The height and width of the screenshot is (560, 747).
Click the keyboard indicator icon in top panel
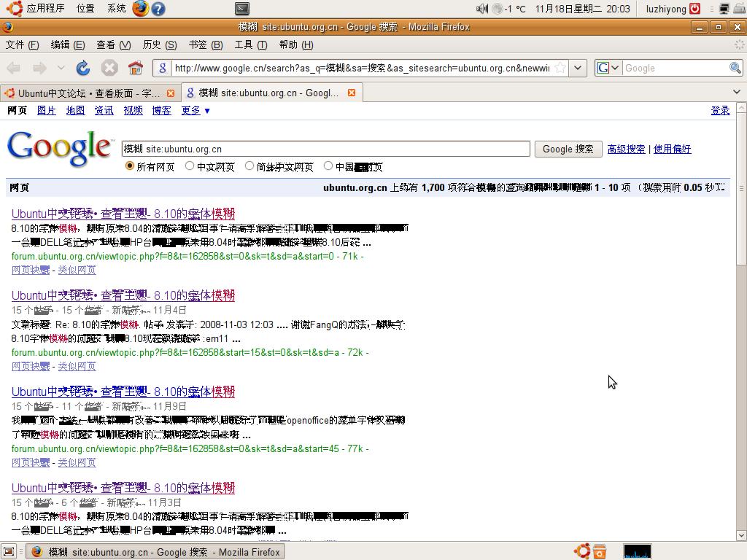[739, 9]
